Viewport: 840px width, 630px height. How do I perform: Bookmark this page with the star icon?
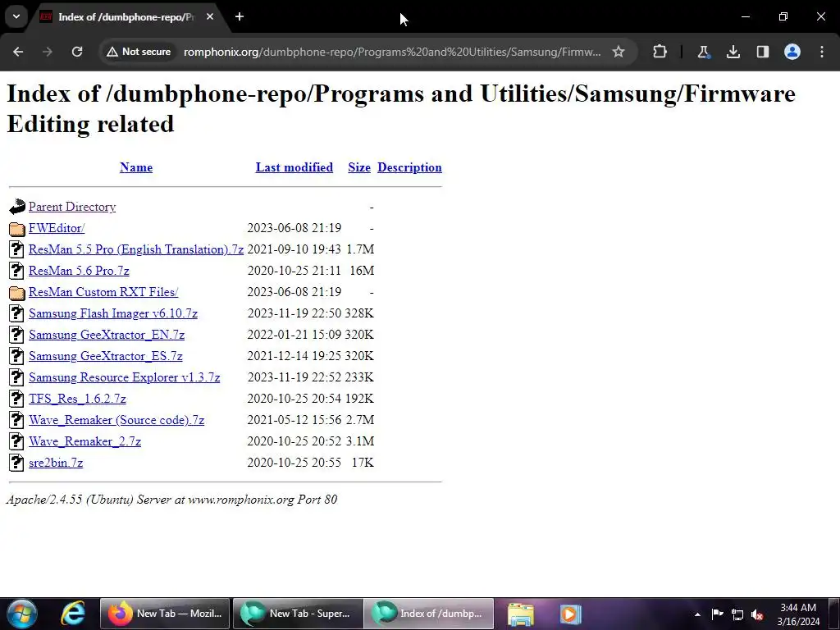pos(619,52)
